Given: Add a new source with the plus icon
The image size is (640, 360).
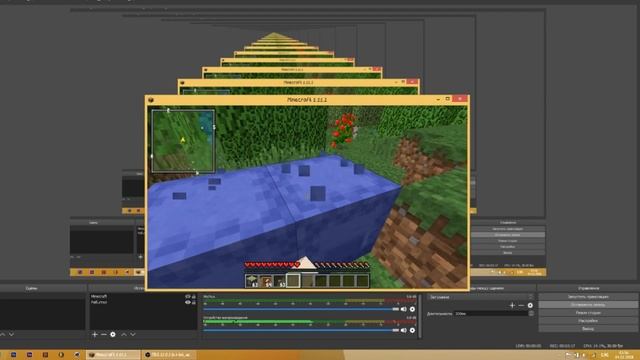Looking at the screenshot, I should click(x=95, y=335).
